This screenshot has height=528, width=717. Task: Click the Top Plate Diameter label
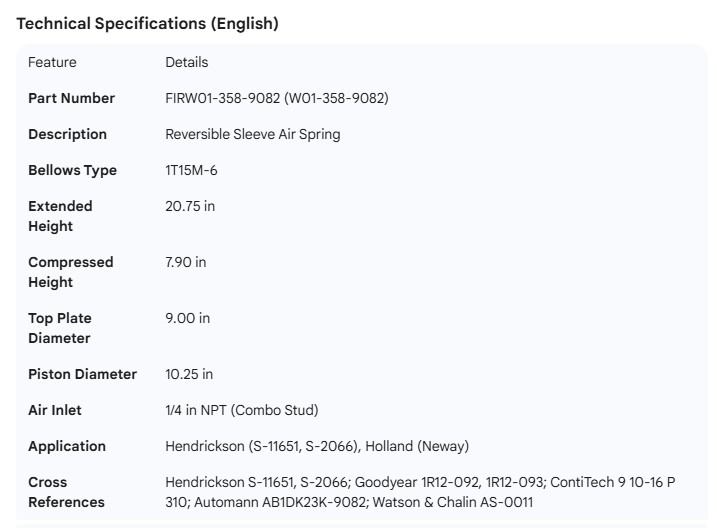[x=60, y=328]
